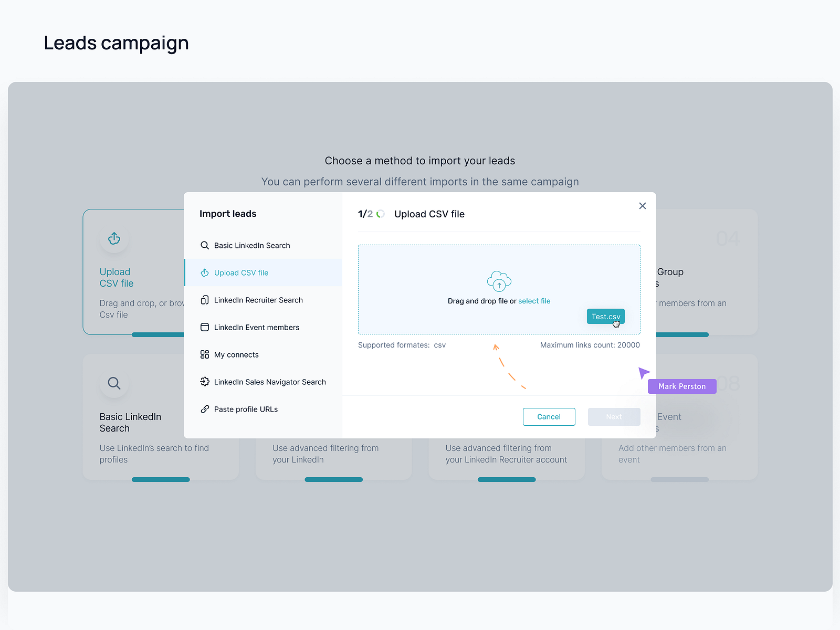Switch to the Basic LinkedIn Search import method
The image size is (840, 630).
[x=251, y=245]
